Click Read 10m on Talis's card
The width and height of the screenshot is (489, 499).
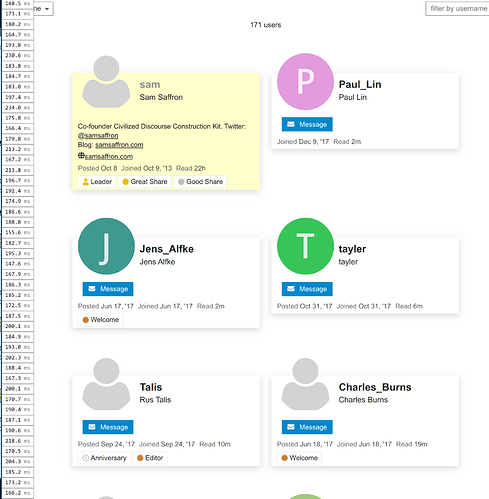coord(215,444)
